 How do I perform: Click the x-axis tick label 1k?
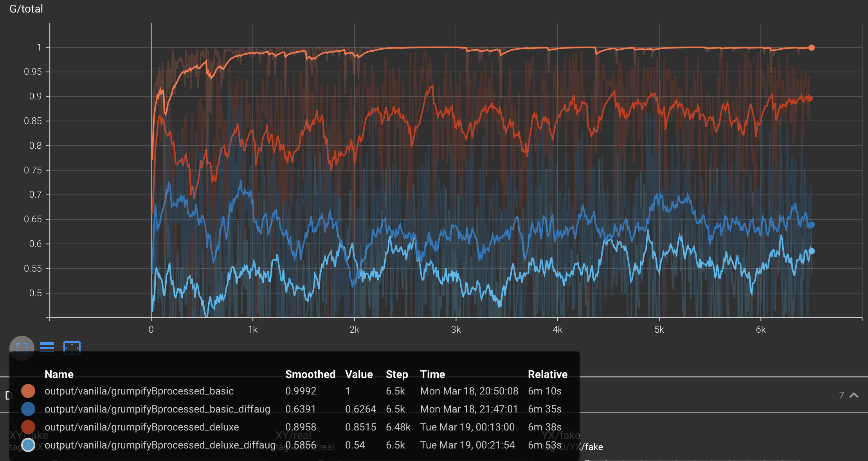point(253,330)
